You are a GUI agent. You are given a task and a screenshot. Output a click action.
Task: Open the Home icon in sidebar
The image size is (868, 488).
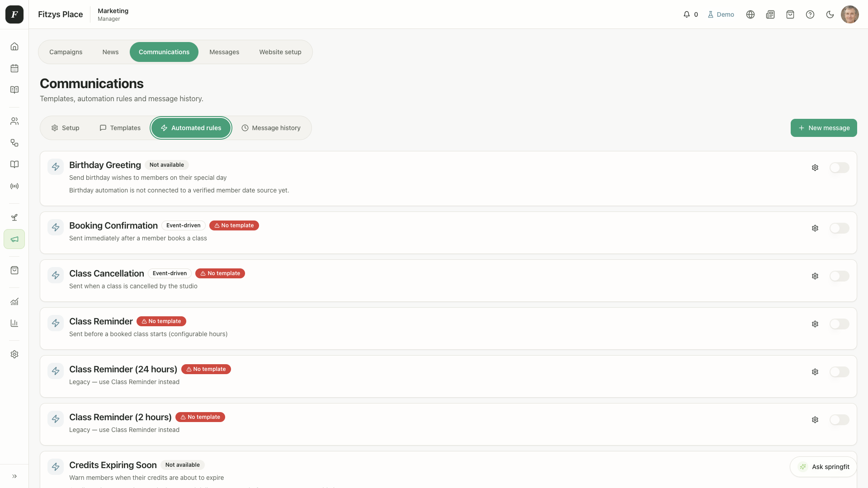(x=14, y=47)
